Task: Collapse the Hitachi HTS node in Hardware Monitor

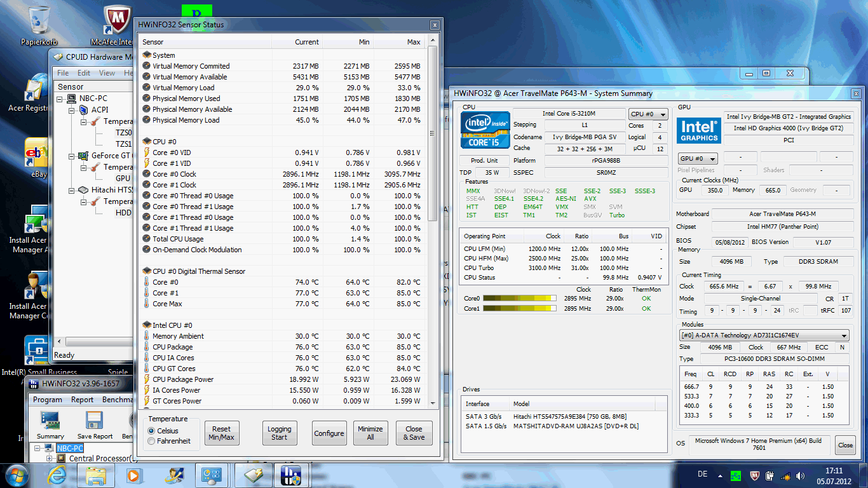Action: coord(71,190)
